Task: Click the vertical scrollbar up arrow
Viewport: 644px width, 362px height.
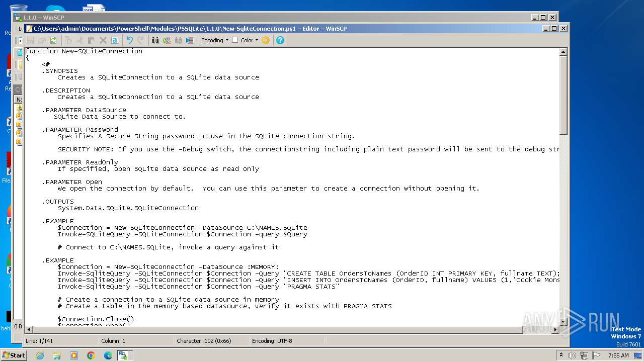Action: click(563, 52)
